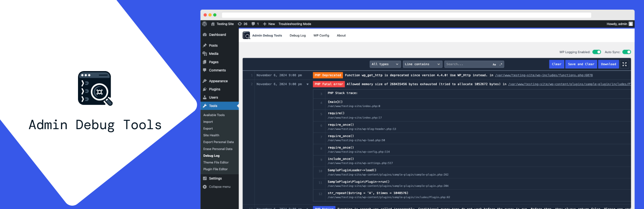
Task: Open the comments bubble icon in admin bar
Action: 253,24
